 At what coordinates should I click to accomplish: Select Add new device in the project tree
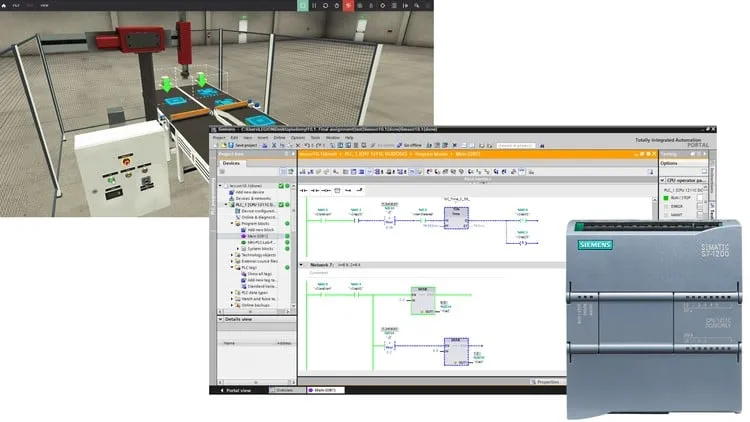[x=249, y=192]
